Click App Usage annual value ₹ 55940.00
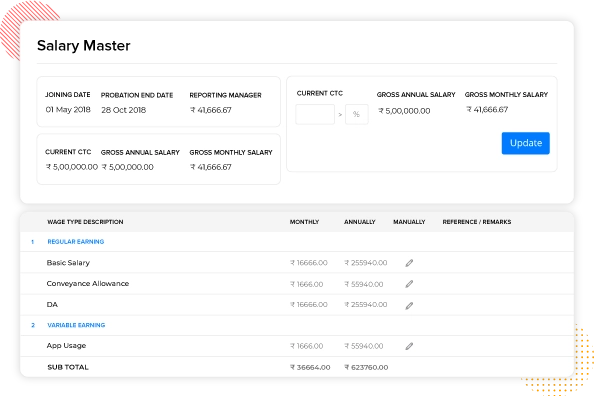This screenshot has height=396, width=594. [364, 346]
